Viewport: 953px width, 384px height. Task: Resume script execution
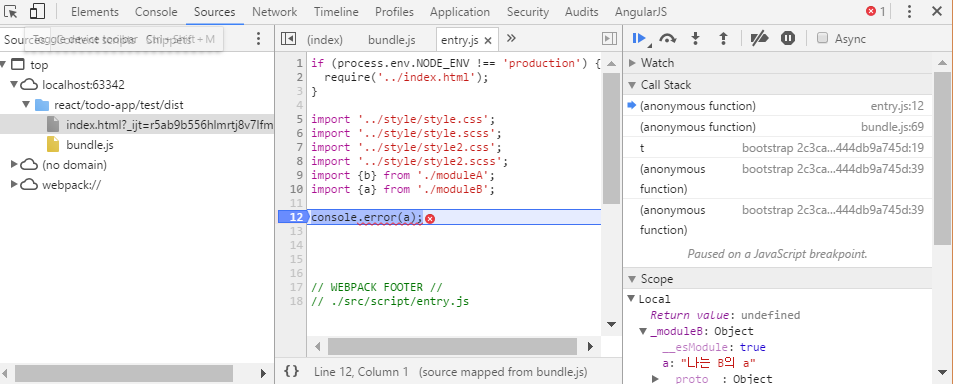tap(639, 39)
